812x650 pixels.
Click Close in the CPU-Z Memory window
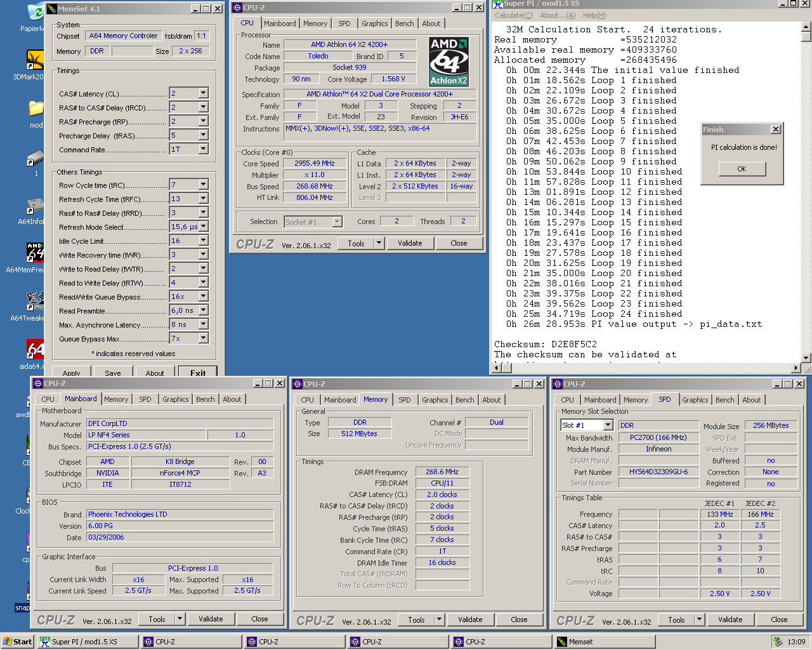point(519,620)
